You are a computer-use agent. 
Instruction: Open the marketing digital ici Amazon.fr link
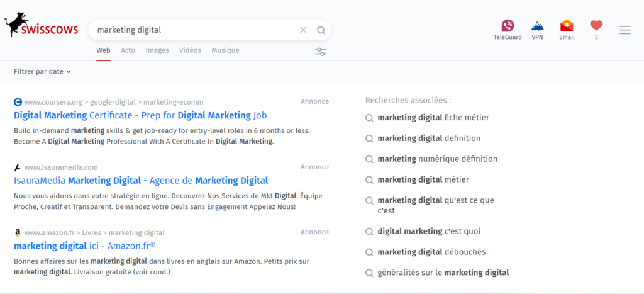[x=84, y=246]
